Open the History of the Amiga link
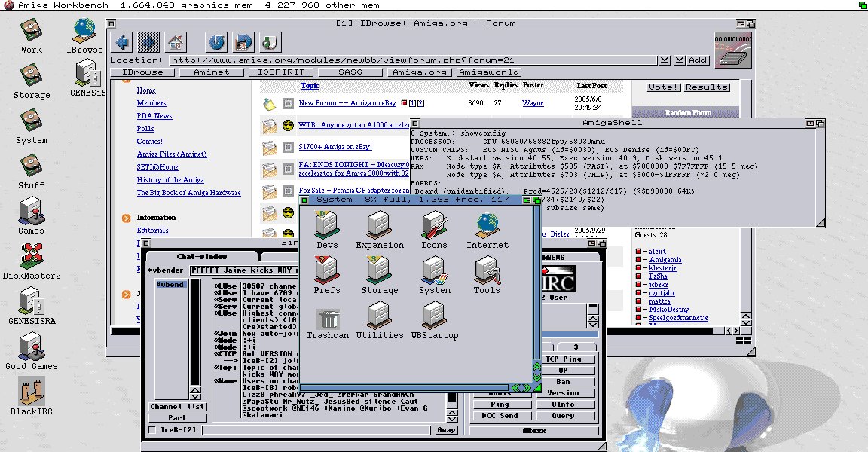This screenshot has width=868, height=452. pyautogui.click(x=170, y=180)
